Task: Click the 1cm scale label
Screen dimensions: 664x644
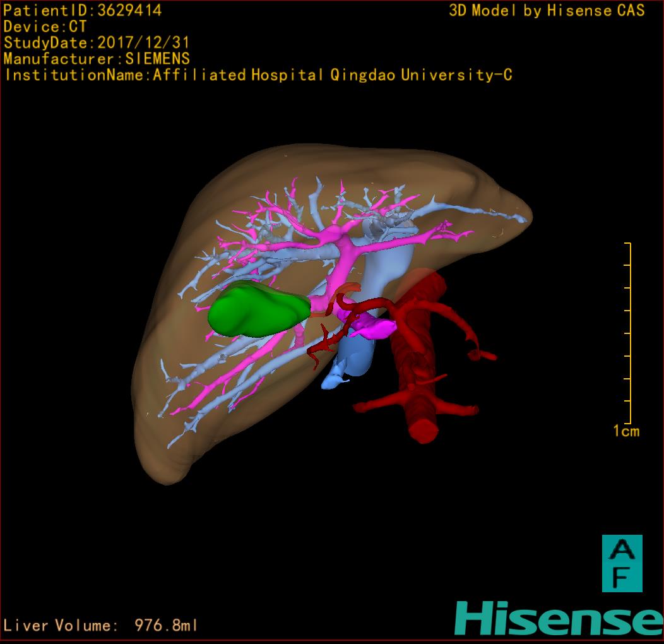Action: tap(626, 431)
